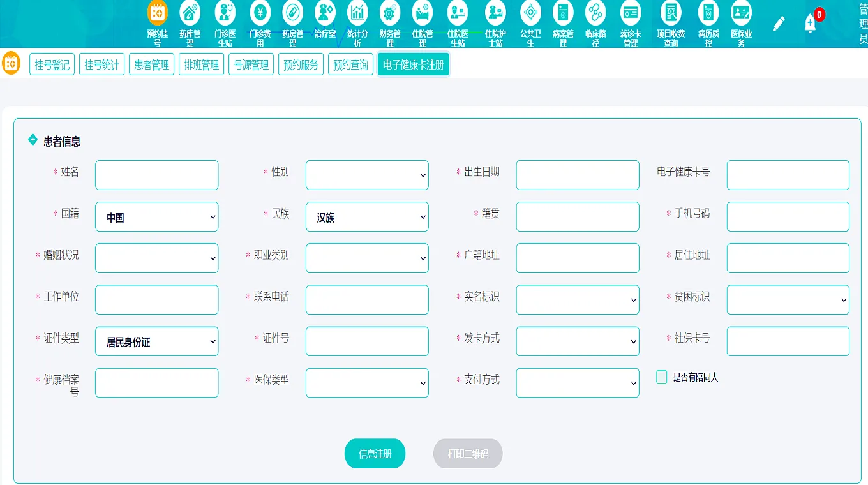Focus the 居住地址 input field
Viewport: 868px width, 485px height.
[788, 258]
